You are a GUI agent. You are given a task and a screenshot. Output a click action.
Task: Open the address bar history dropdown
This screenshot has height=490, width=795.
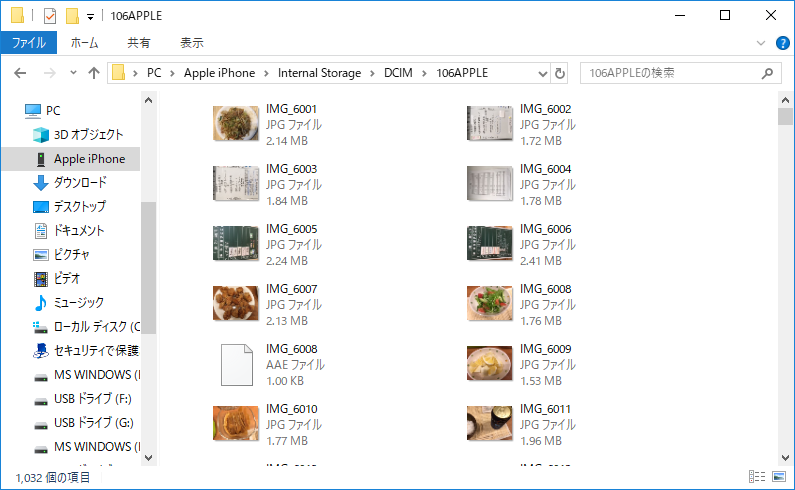pyautogui.click(x=543, y=74)
